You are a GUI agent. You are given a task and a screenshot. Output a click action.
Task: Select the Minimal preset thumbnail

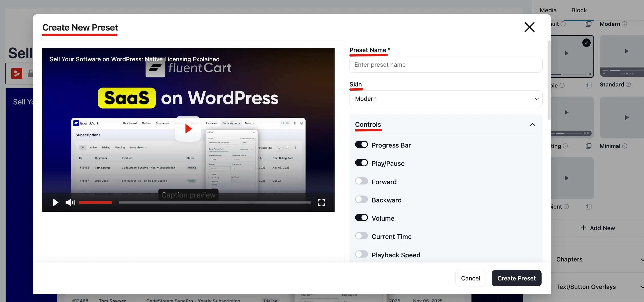click(622, 118)
